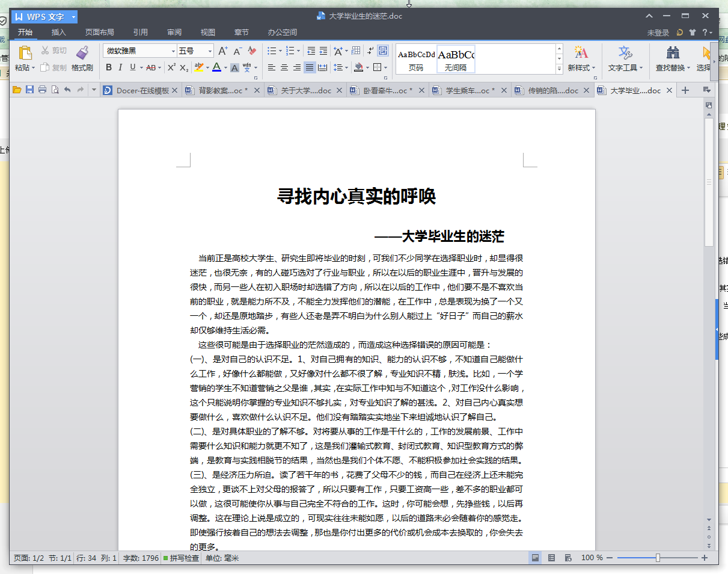
Task: Click the Paste (粘贴) clipboard icon
Action: pos(25,53)
